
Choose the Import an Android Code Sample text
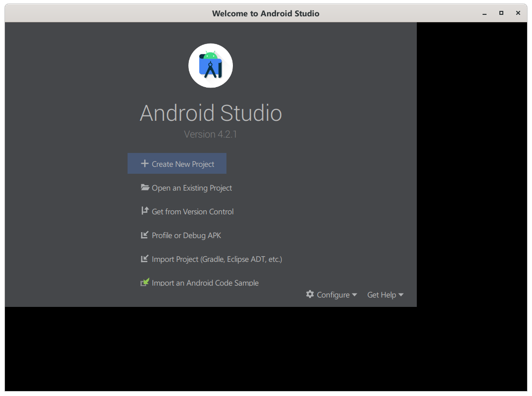[x=205, y=283]
